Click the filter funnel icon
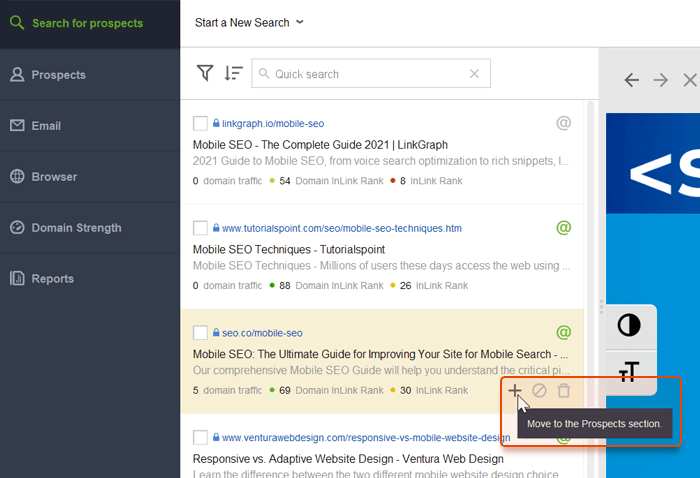 (x=205, y=73)
